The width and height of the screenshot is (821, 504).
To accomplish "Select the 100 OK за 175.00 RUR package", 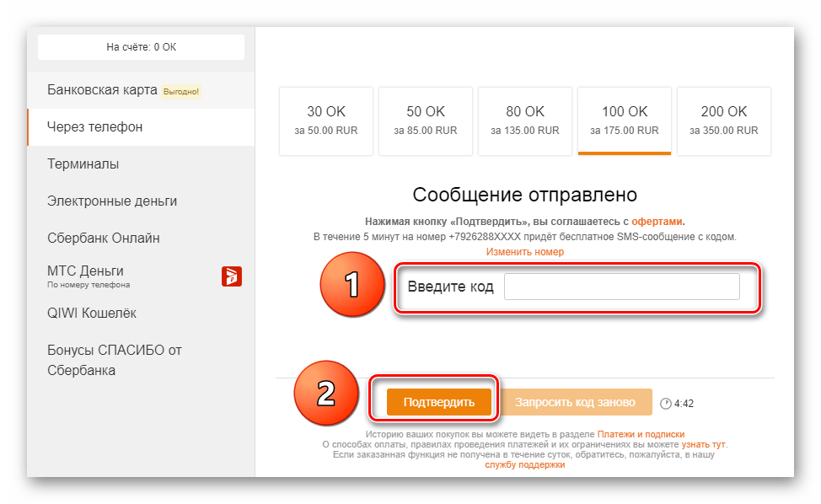I will point(624,121).
